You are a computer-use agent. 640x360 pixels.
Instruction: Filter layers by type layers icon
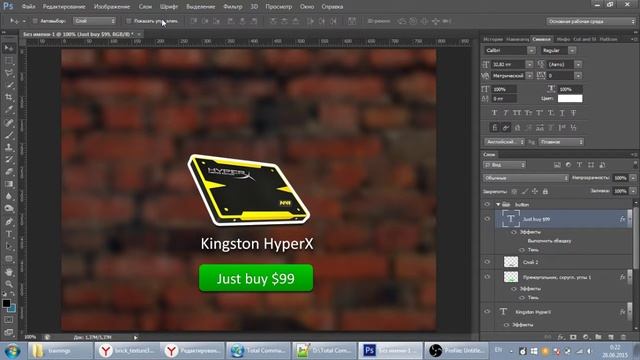(579, 165)
